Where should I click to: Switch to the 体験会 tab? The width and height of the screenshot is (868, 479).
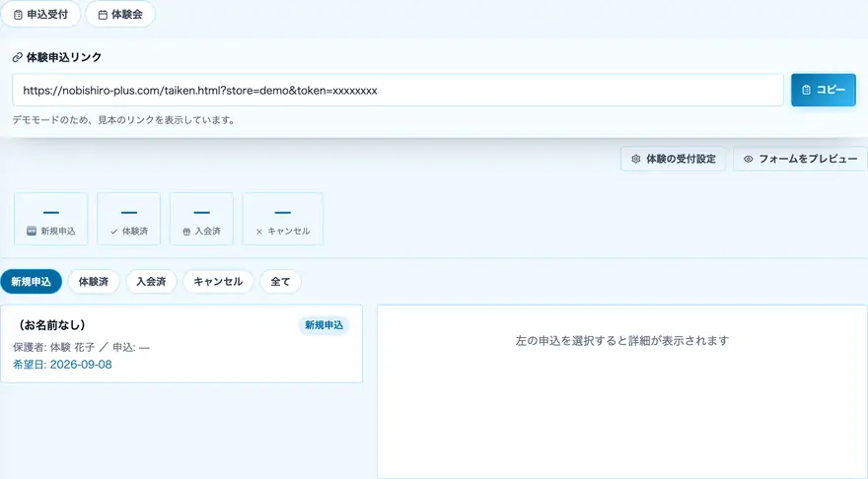coord(120,15)
